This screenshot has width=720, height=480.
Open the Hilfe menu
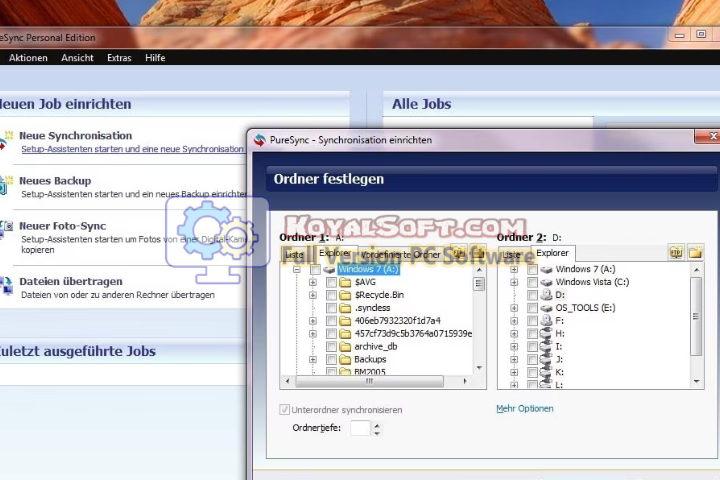[x=155, y=58]
